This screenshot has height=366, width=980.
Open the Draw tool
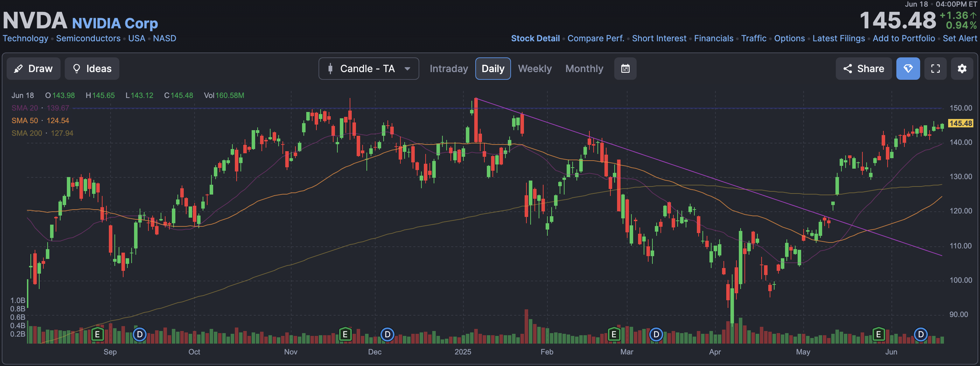click(34, 69)
